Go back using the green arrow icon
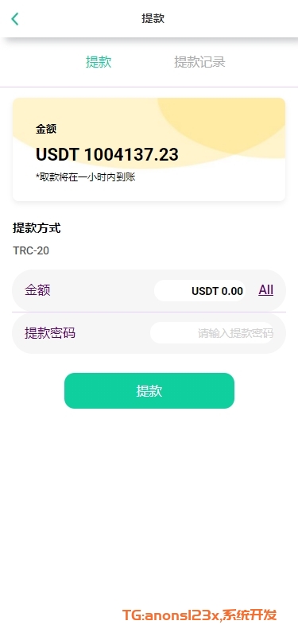298x644 pixels. coord(15,19)
